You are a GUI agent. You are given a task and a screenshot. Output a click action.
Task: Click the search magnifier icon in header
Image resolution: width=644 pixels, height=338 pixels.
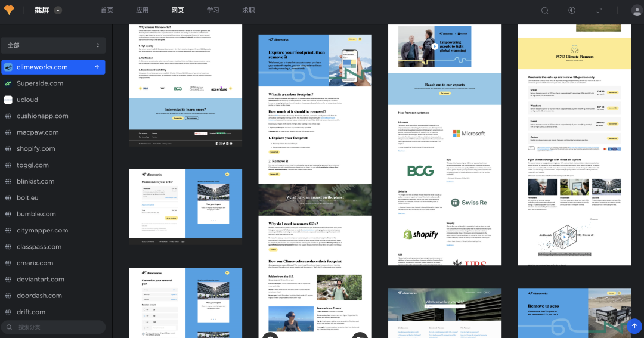click(x=544, y=11)
